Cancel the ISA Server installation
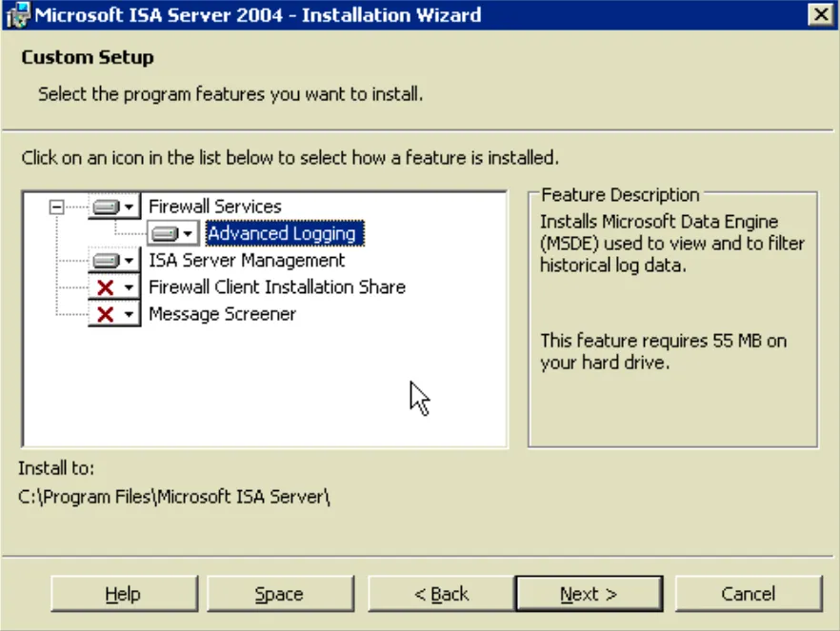840x631 pixels. click(749, 593)
